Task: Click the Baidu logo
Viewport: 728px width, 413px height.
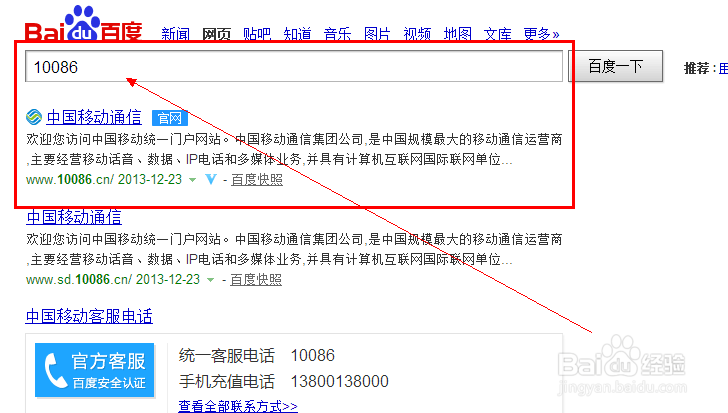Action: click(x=84, y=24)
